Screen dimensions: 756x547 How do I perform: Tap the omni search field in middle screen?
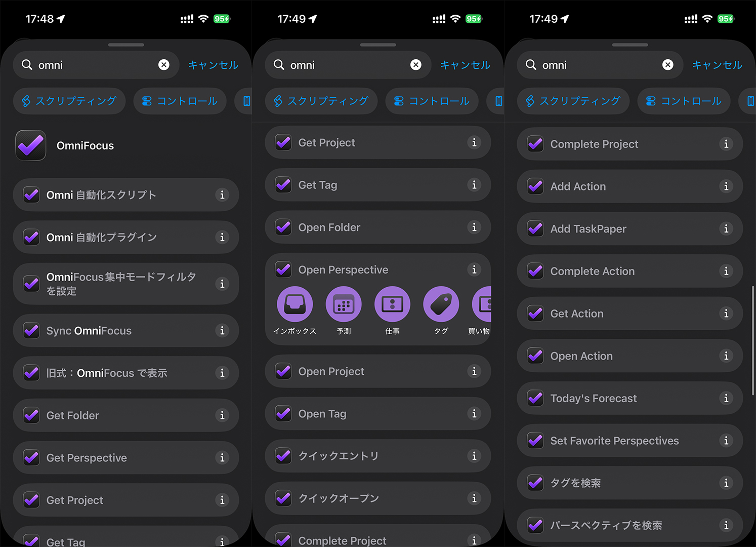tap(348, 65)
